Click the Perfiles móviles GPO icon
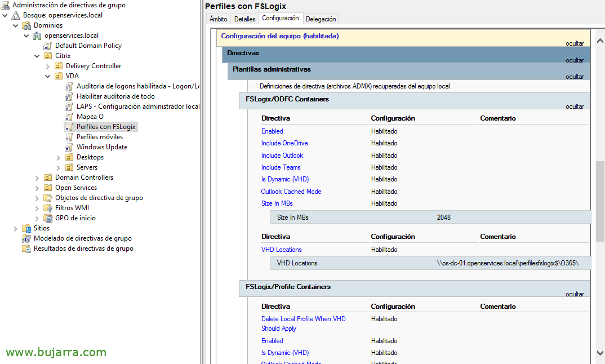This screenshot has width=605, height=364. (69, 137)
